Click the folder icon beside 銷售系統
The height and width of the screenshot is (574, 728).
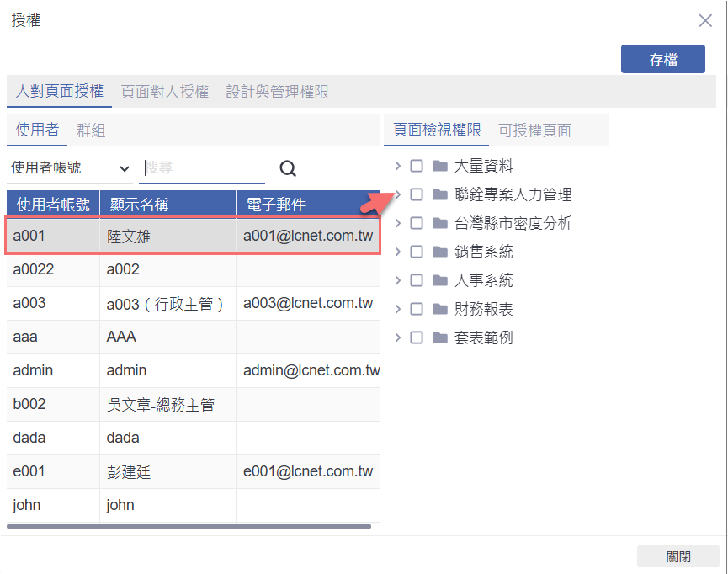point(439,252)
